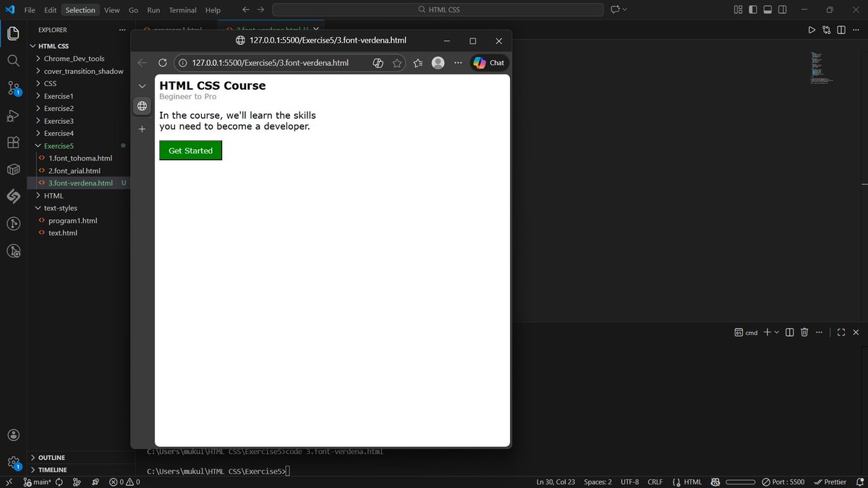Open the Selection menu
The image size is (868, 488).
pyautogui.click(x=80, y=10)
